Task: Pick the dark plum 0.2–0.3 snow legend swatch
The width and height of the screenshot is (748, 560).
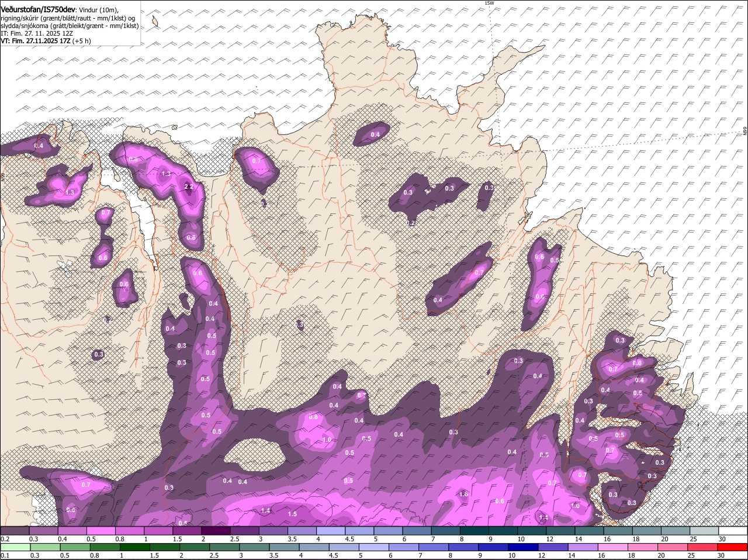Action: [15, 530]
